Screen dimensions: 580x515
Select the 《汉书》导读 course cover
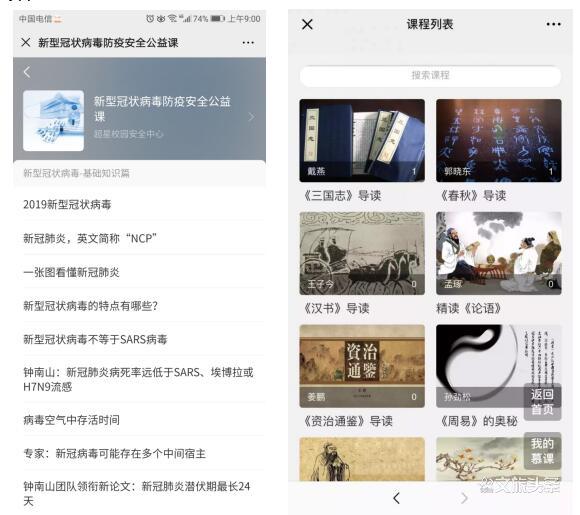tap(362, 253)
